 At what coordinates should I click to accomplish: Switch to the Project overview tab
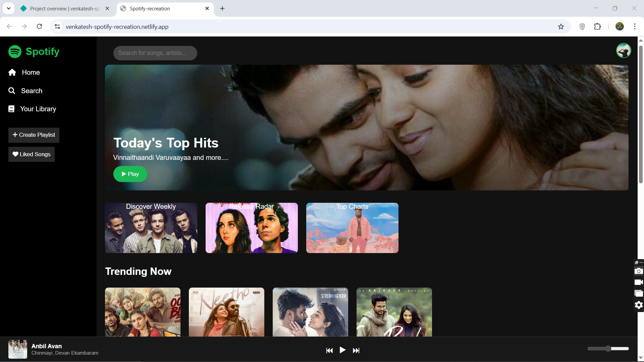tap(64, 8)
